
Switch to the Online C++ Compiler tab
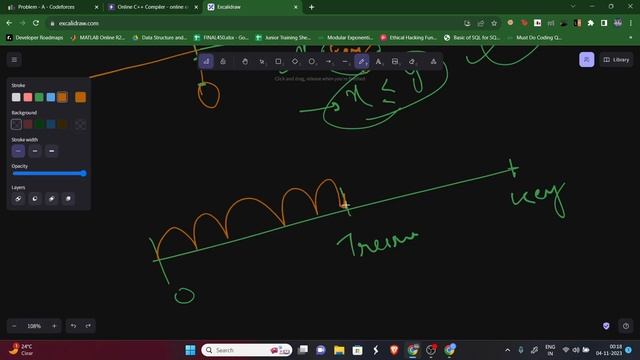pyautogui.click(x=153, y=7)
